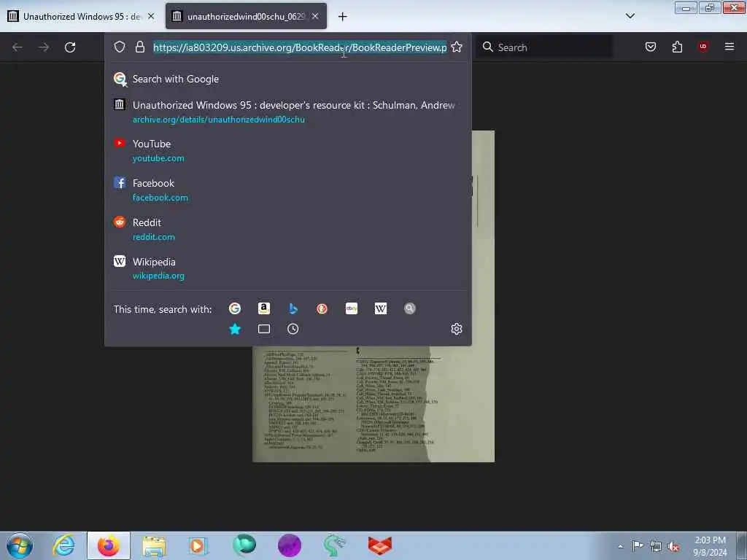The image size is (747, 560).
Task: Switch to Unauthorized Windows 95 tab
Action: [x=82, y=17]
